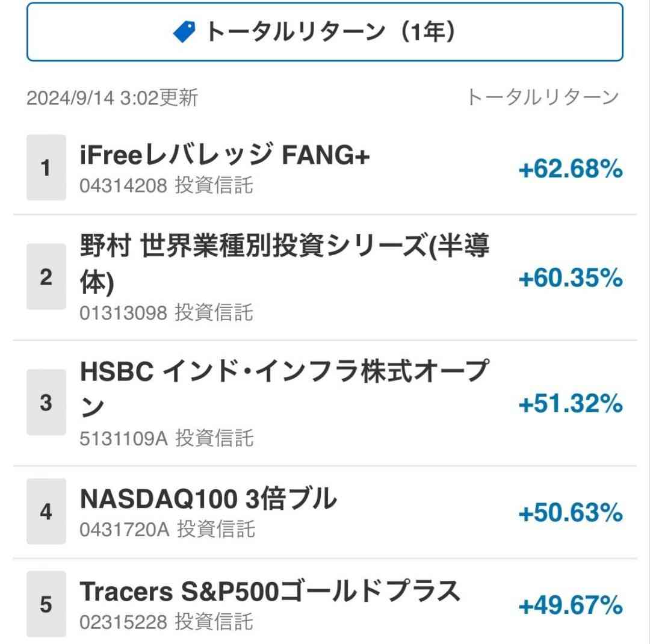Image resolution: width=650 pixels, height=644 pixels.
Task: Open Tracers S&P500ゴールドプラス fund page
Action: click(270, 591)
